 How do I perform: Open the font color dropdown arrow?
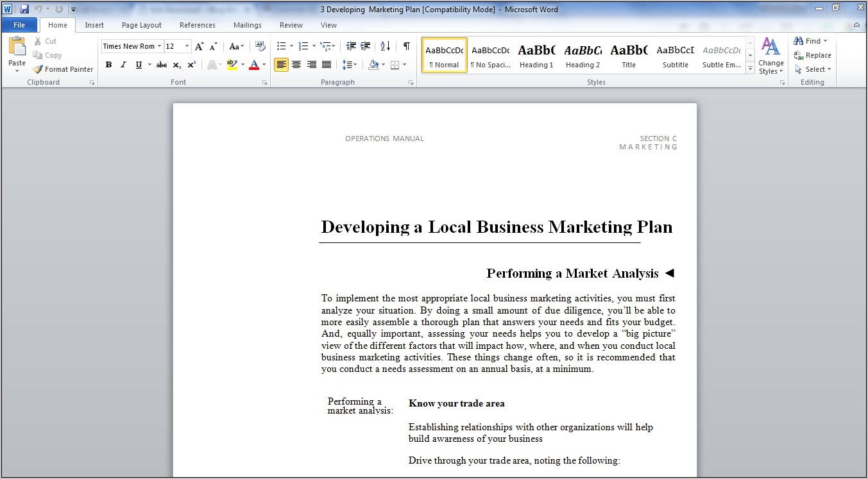coord(264,65)
